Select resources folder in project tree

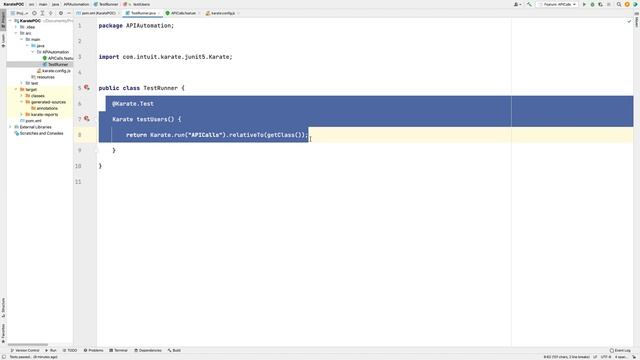[x=42, y=77]
